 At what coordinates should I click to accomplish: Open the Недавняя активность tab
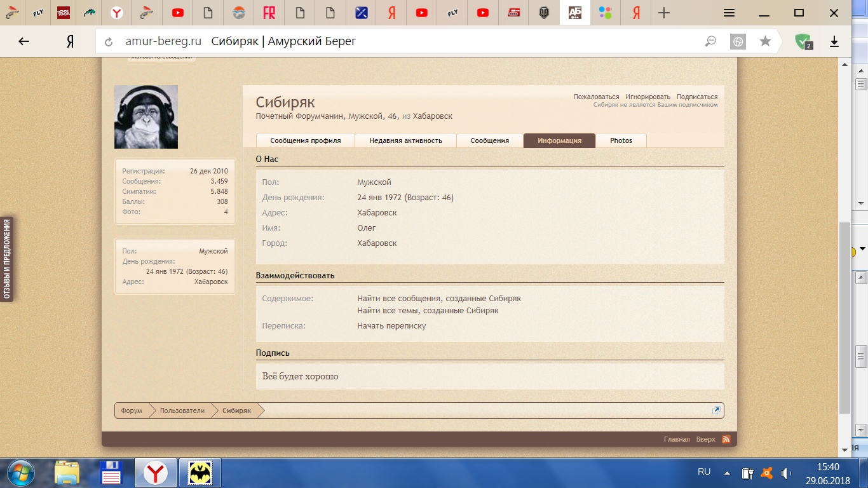(x=405, y=140)
